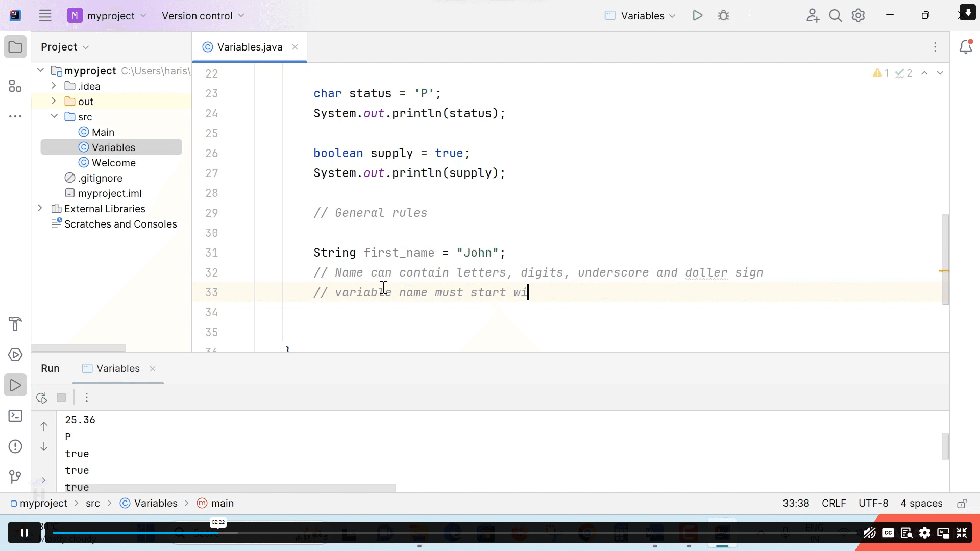Open the Git tool window
The height and width of the screenshot is (551, 980).
click(15, 478)
